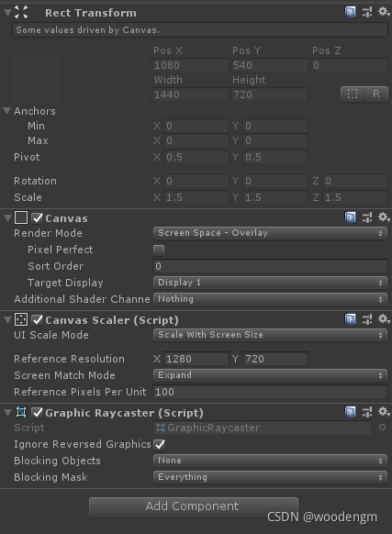Collapse the Rect Transform component
The width and height of the screenshot is (392, 534).
click(7, 13)
